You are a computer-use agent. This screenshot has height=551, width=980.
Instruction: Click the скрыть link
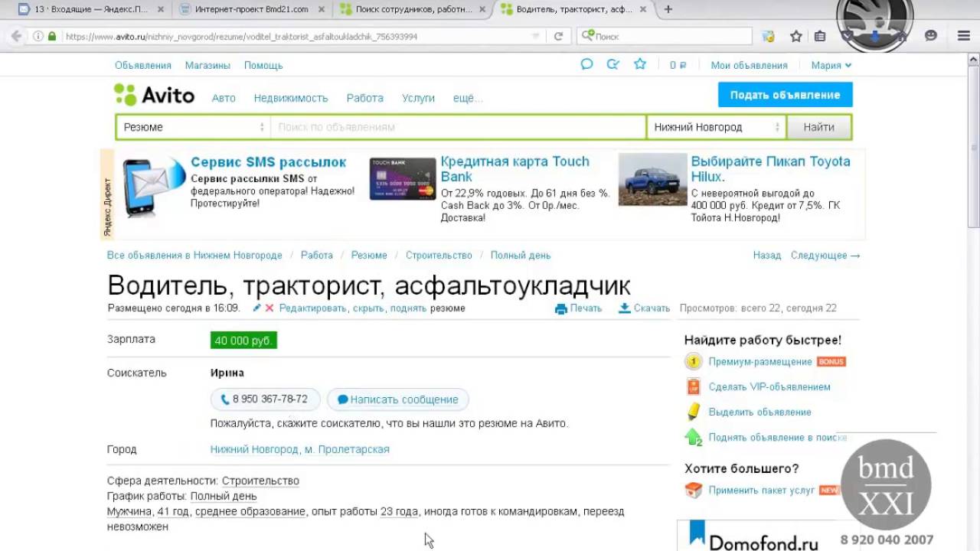(x=368, y=308)
